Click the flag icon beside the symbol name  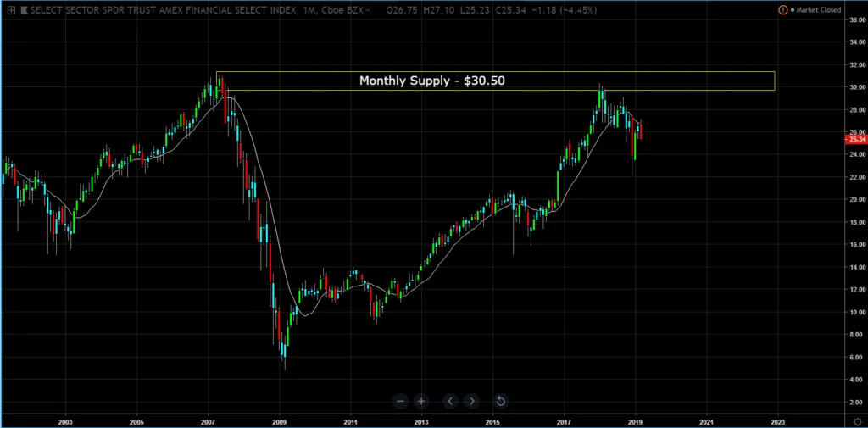23,10
